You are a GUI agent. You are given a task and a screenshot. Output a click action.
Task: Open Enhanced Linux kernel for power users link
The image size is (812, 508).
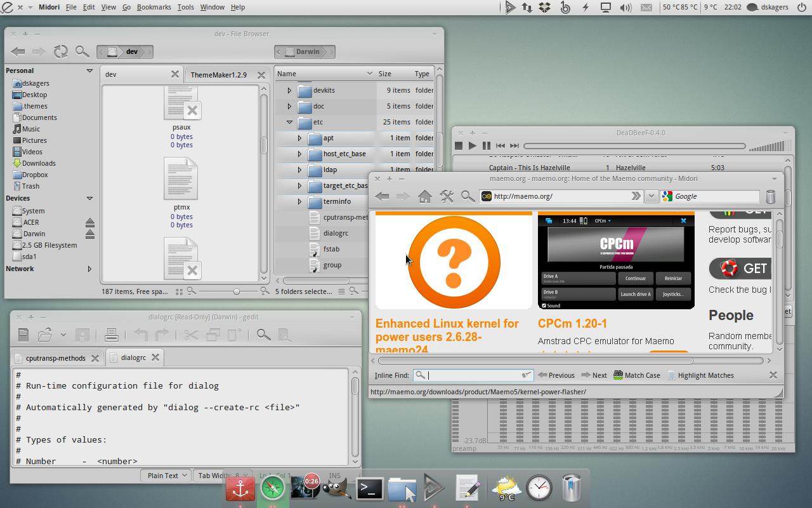(x=447, y=336)
